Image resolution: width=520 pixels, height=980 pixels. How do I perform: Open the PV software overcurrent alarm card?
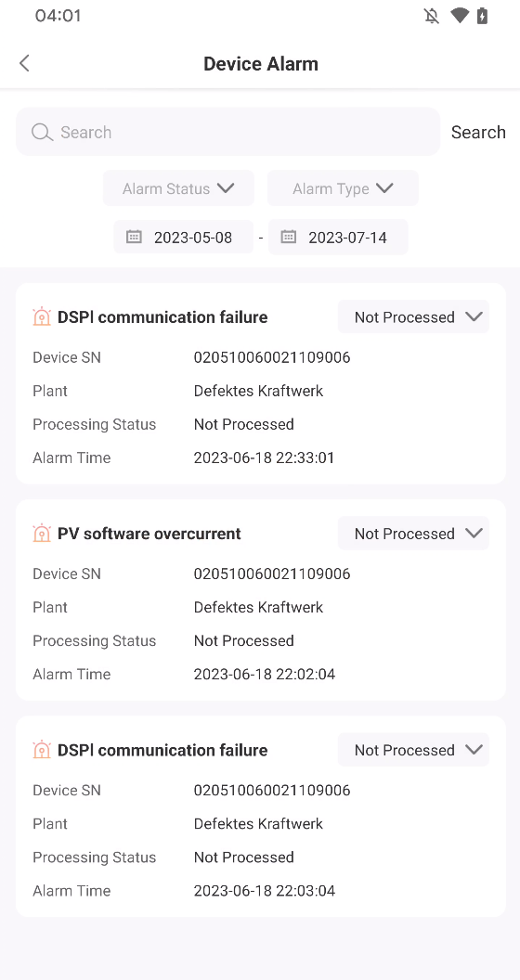(261, 600)
